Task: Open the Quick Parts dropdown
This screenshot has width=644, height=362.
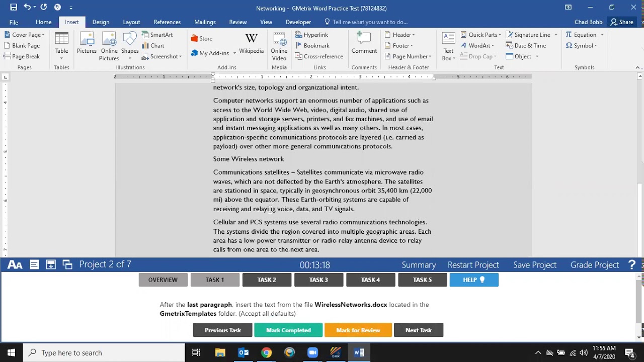Action: click(x=480, y=35)
